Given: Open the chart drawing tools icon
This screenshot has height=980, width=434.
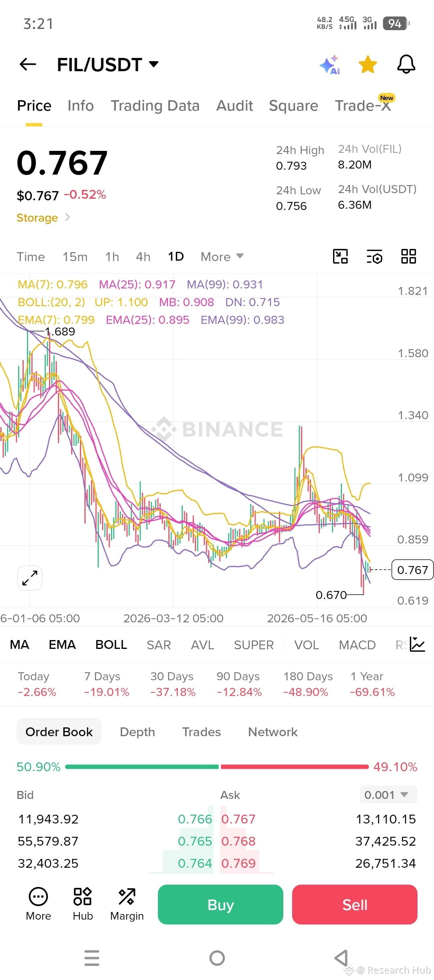Looking at the screenshot, I should [x=340, y=256].
